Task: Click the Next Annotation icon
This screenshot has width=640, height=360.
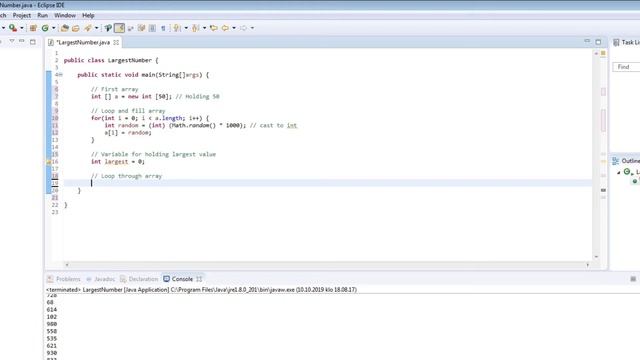Action: click(177, 28)
